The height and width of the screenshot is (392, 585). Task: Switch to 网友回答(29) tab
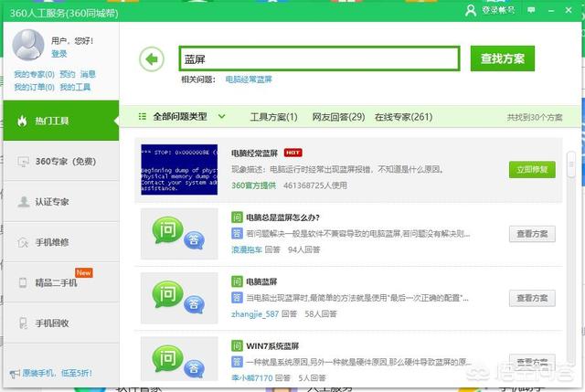(338, 117)
